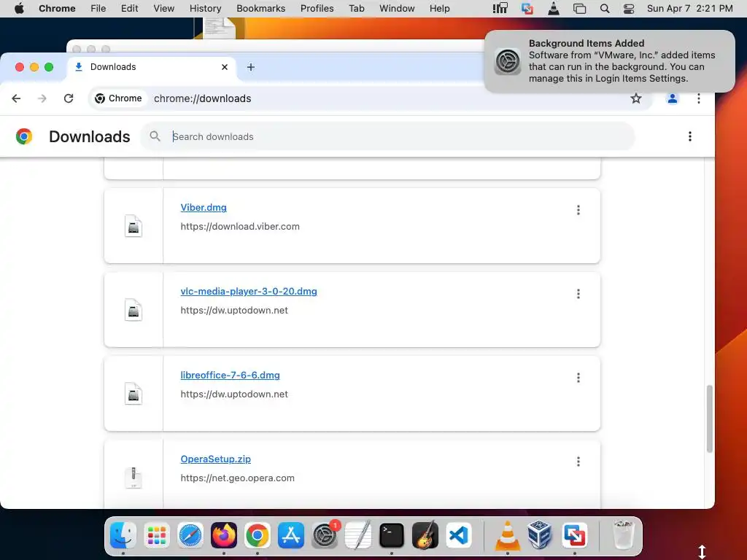Image resolution: width=747 pixels, height=560 pixels.
Task: Select the Downloads tab
Action: coord(152,67)
